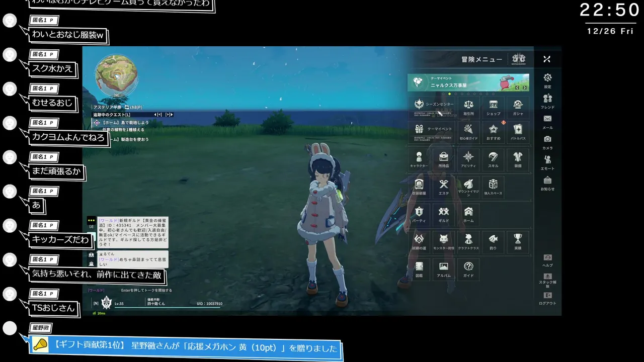Open the 装備 equipment icon
Image resolution: width=644 pixels, height=362 pixels.
pos(518,160)
